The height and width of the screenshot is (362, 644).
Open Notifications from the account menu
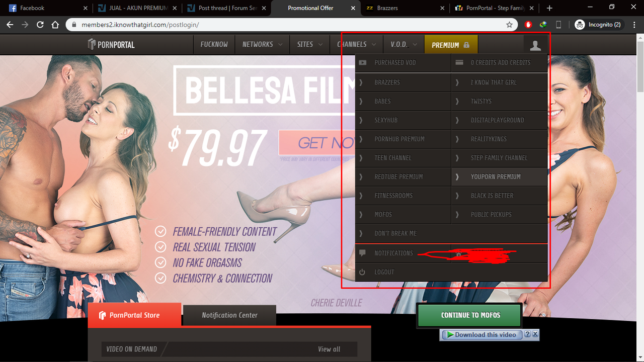[x=403, y=253]
